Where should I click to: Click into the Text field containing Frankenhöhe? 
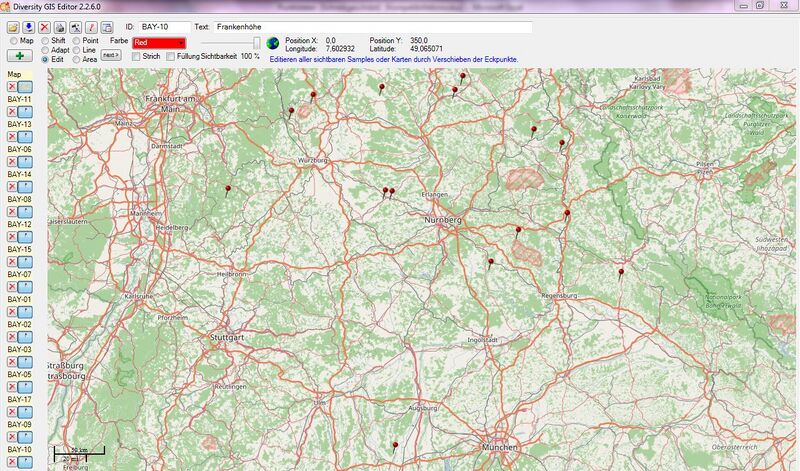pyautogui.click(x=373, y=27)
